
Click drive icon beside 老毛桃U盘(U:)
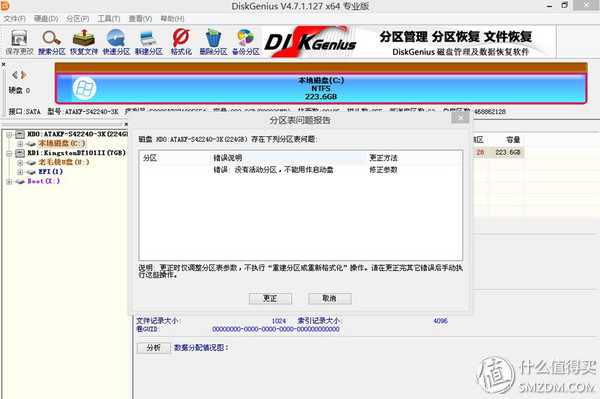pyautogui.click(x=31, y=163)
